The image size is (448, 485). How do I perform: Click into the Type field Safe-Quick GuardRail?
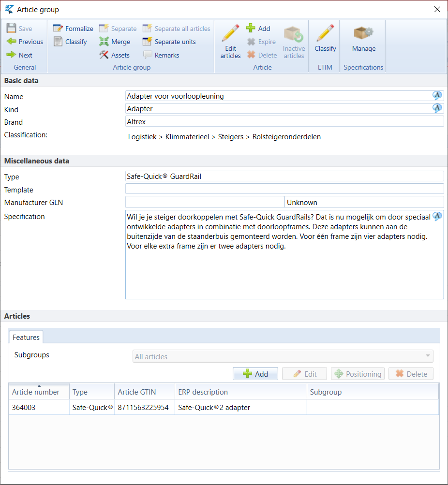(x=284, y=176)
